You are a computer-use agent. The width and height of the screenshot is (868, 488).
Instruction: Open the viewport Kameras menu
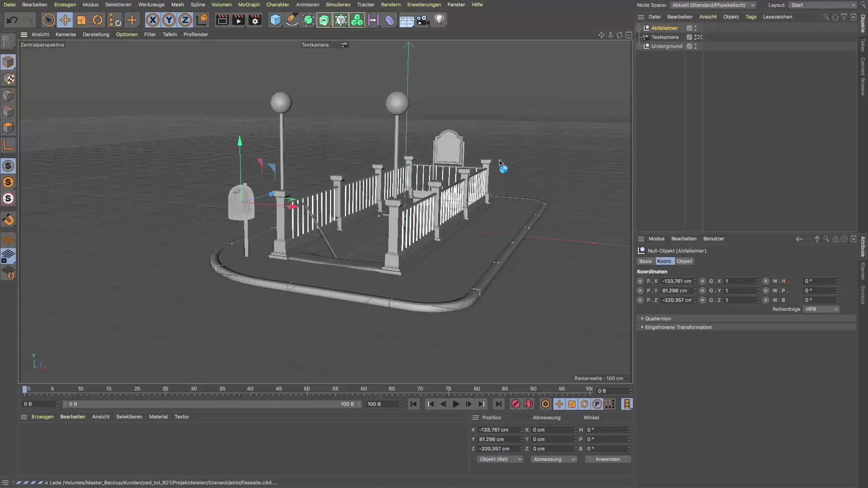click(x=66, y=34)
